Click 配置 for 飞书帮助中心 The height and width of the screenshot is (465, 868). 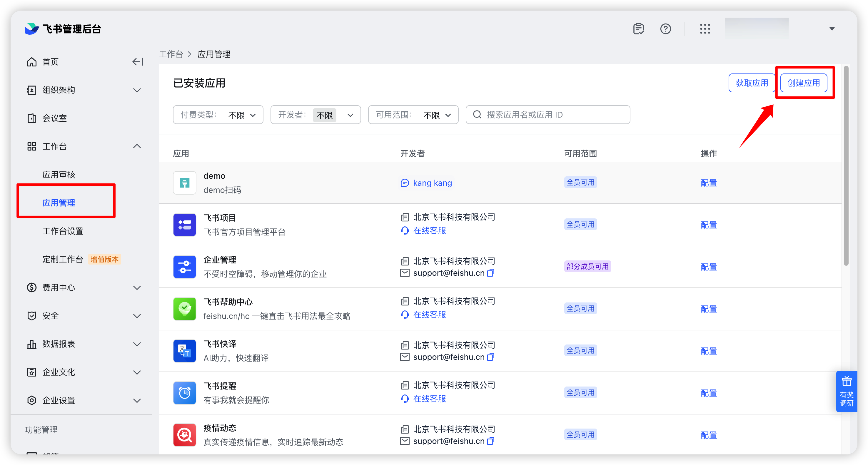[x=709, y=309]
